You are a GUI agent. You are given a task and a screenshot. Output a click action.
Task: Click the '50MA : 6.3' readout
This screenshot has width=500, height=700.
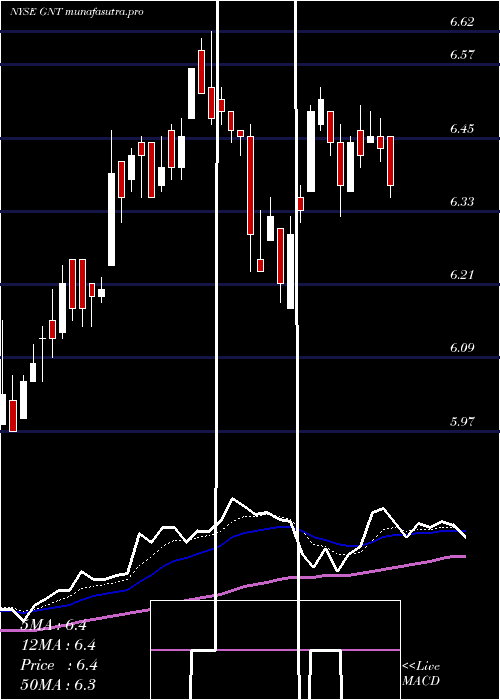click(x=58, y=685)
